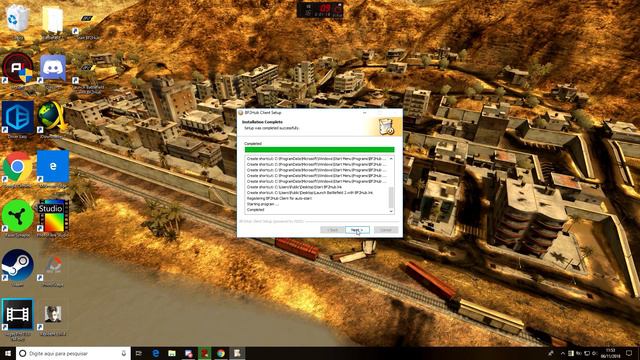
Task: Show hidden system tray icons
Action: point(562,353)
